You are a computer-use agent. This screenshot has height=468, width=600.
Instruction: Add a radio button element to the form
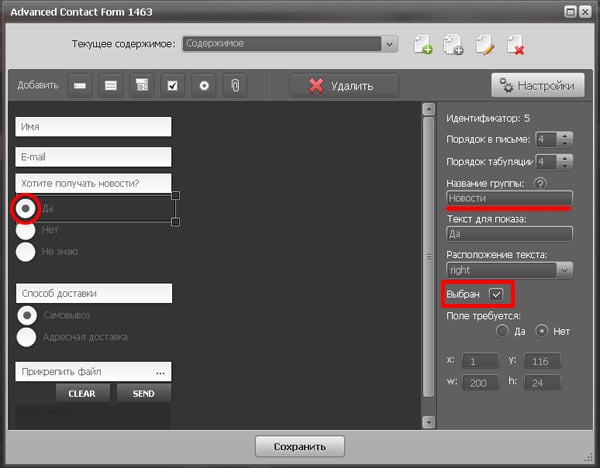click(203, 86)
